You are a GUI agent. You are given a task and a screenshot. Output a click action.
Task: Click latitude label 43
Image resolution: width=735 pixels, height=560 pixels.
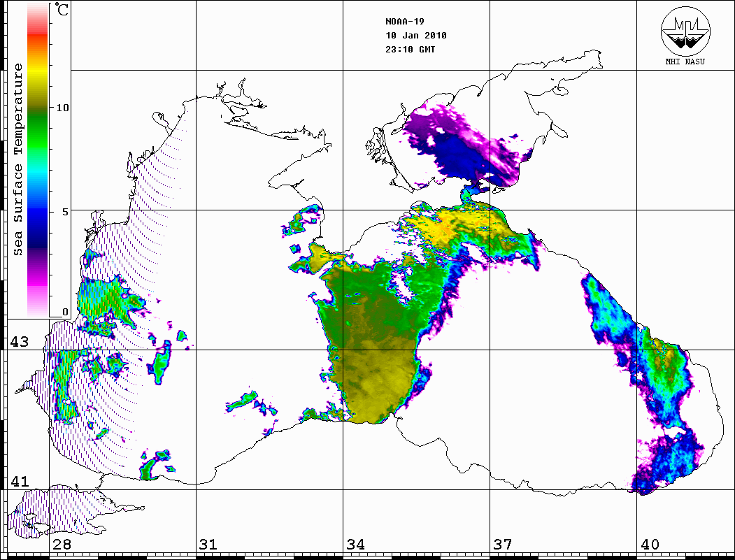tap(19, 342)
